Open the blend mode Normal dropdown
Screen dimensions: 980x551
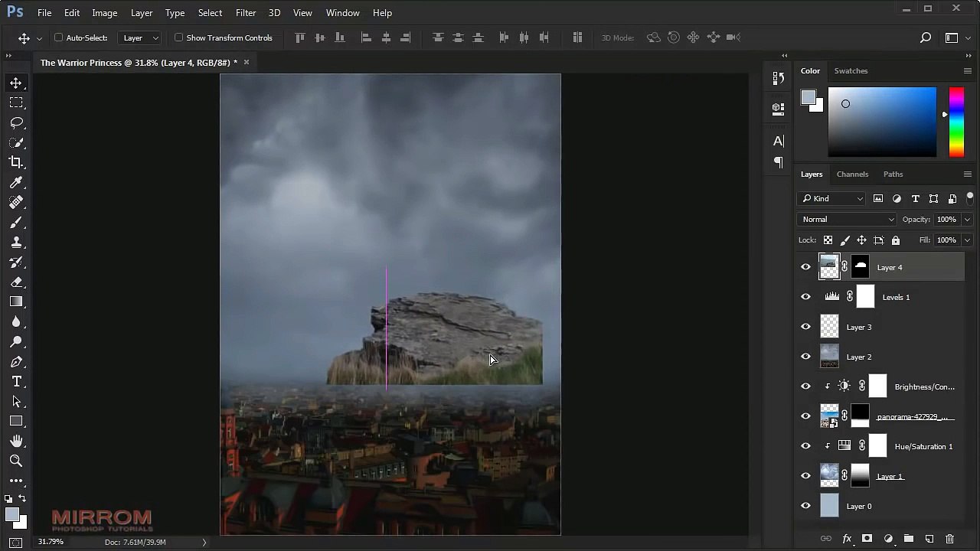click(847, 220)
